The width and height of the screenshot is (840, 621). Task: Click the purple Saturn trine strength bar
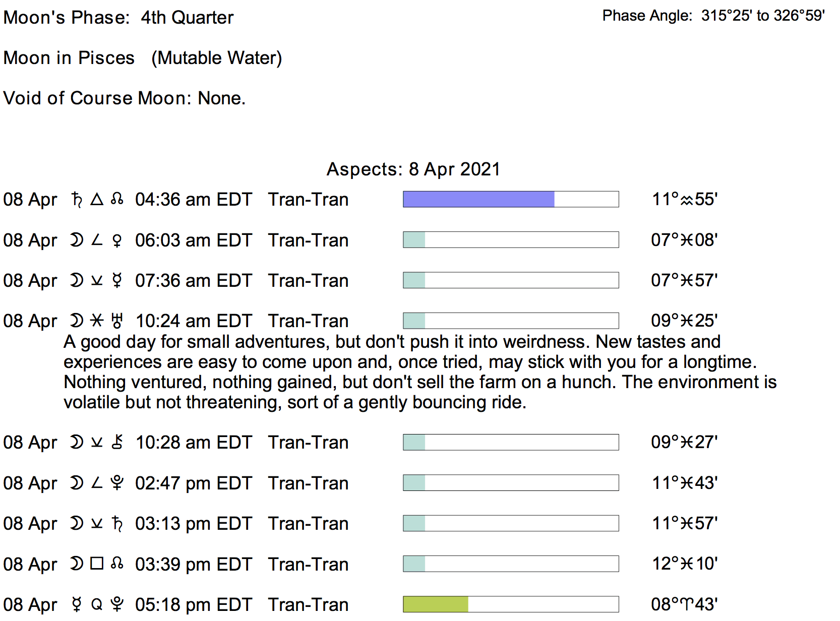[x=478, y=200]
